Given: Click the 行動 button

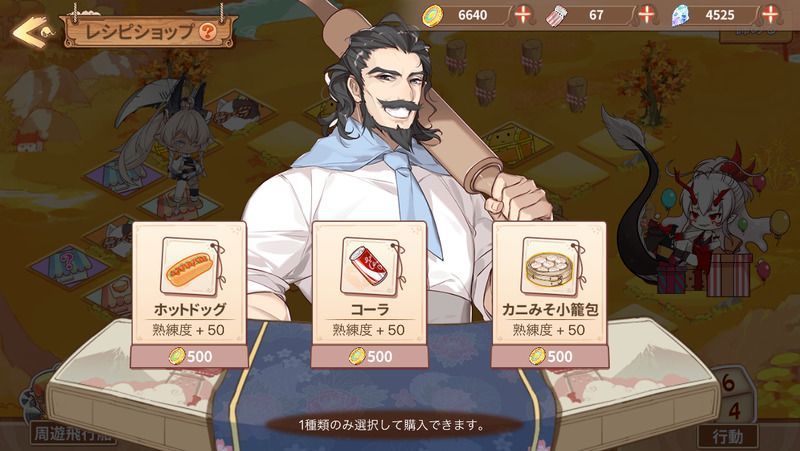Looking at the screenshot, I should coord(728,437).
